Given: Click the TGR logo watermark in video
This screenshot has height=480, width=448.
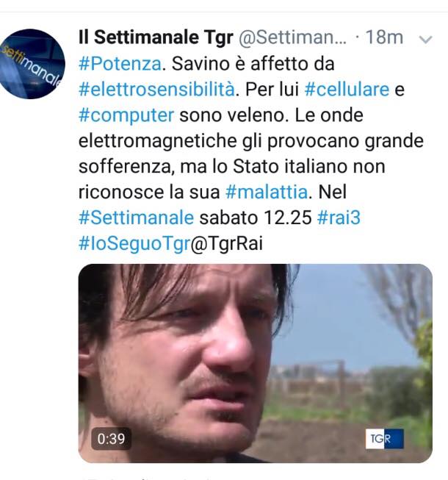Looking at the screenshot, I should pos(385,439).
